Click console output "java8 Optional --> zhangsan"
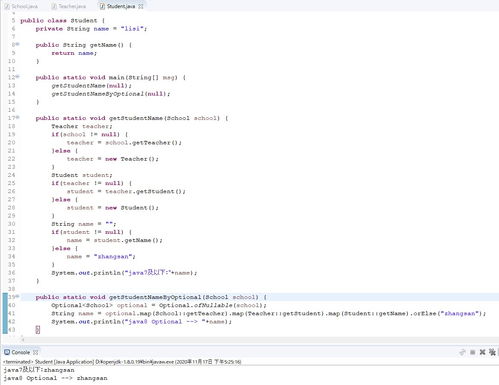This screenshot has width=499, height=385. pos(55,378)
